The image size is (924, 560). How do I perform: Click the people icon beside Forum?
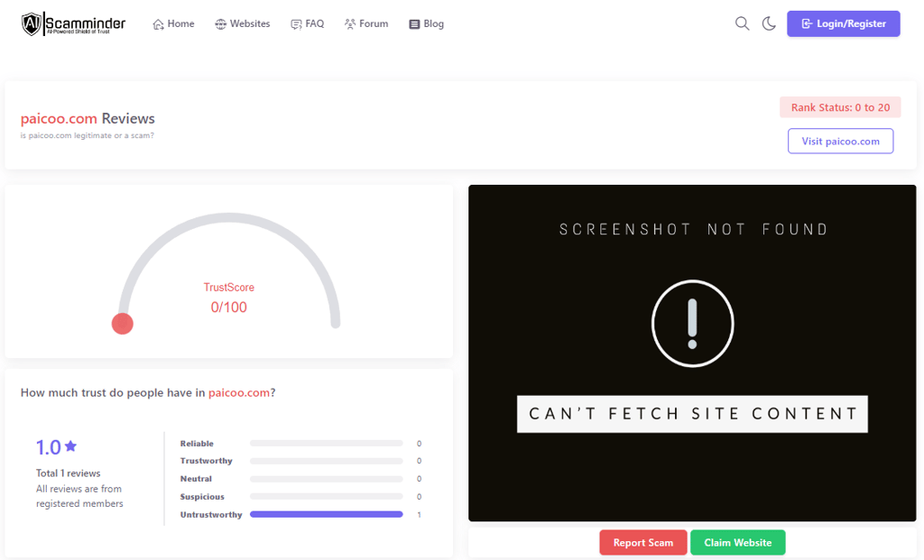(x=350, y=24)
